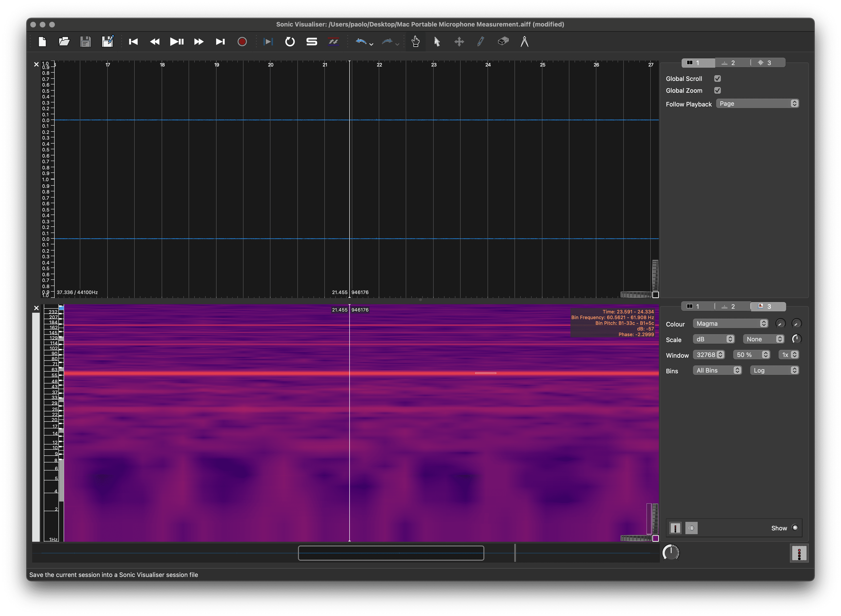Image resolution: width=841 pixels, height=616 pixels.
Task: Select the Measure compass tool
Action: pyautogui.click(x=525, y=41)
